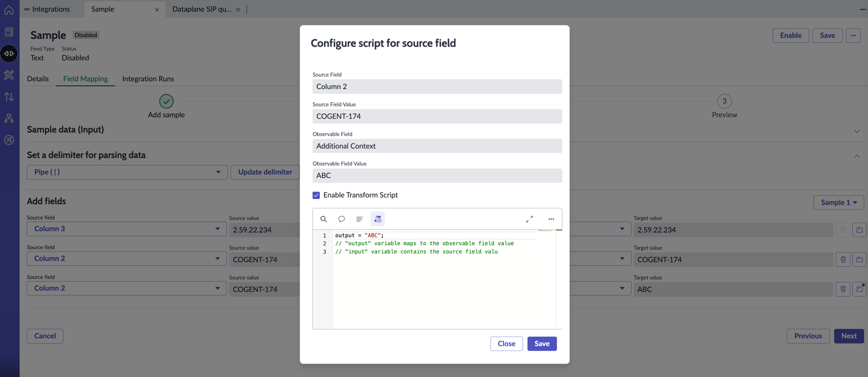Viewport: 868px width, 377px height.
Task: Open script editor more options ellipsis
Action: coord(551,219)
